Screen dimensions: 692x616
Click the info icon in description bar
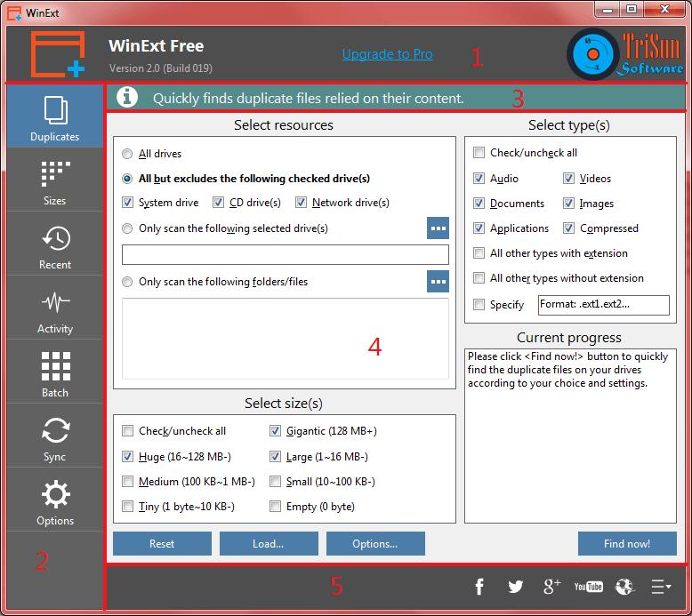(127, 97)
